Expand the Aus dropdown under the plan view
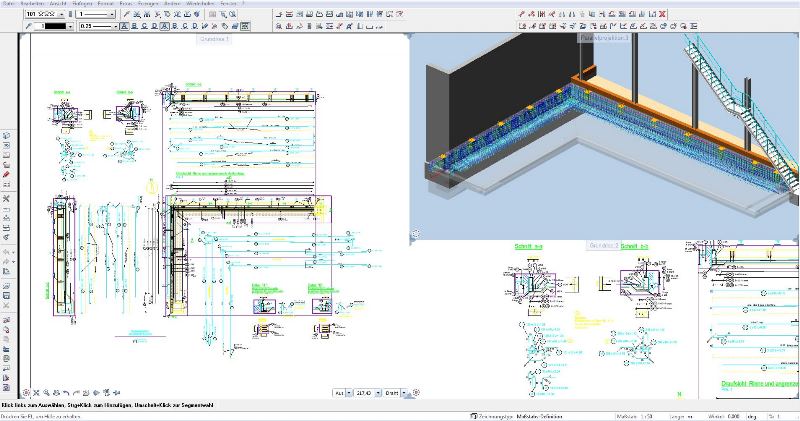 click(x=349, y=393)
